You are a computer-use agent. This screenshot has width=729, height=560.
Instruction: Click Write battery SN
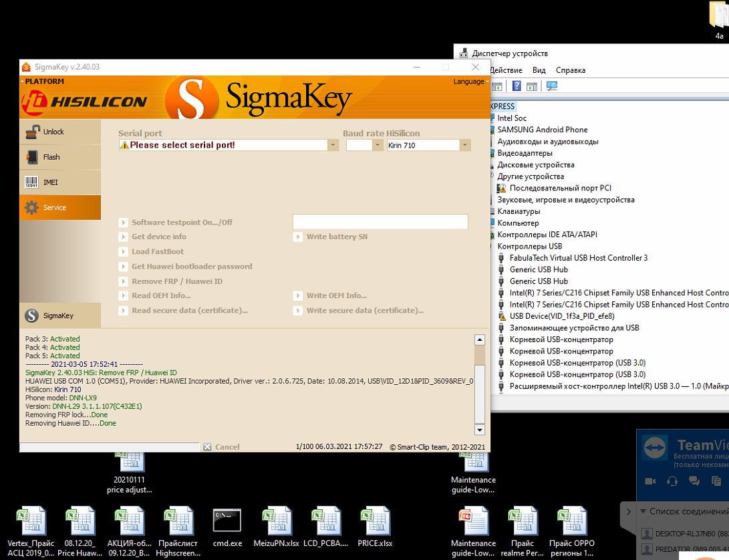pyautogui.click(x=331, y=237)
